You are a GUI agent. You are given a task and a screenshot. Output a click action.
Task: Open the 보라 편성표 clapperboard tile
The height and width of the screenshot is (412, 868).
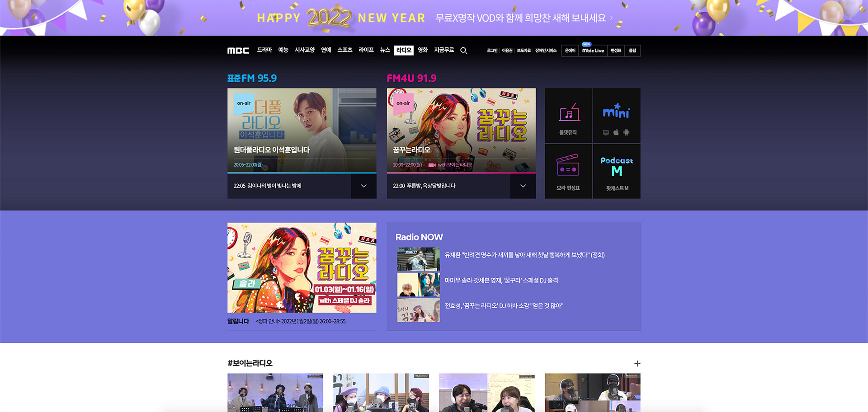coord(568,171)
